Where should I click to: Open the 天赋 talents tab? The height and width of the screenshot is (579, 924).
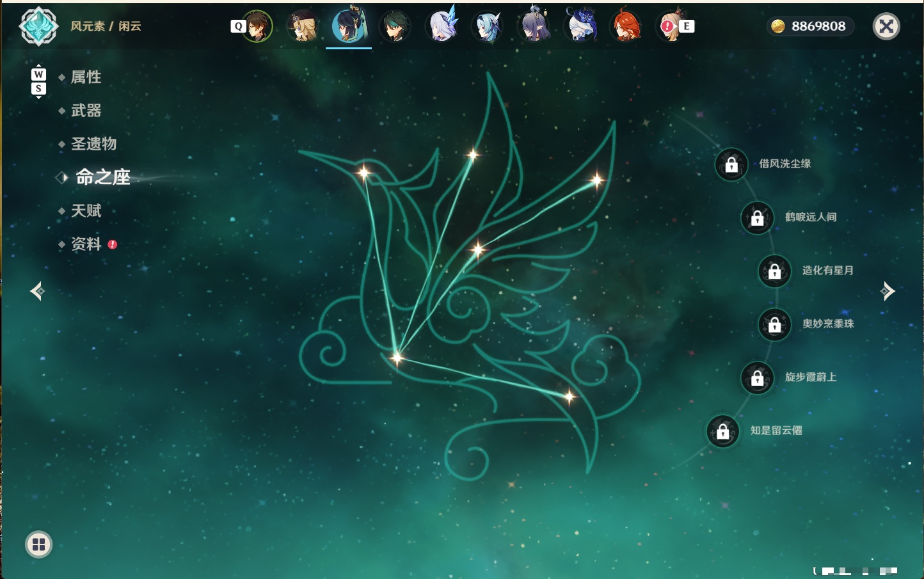[86, 210]
